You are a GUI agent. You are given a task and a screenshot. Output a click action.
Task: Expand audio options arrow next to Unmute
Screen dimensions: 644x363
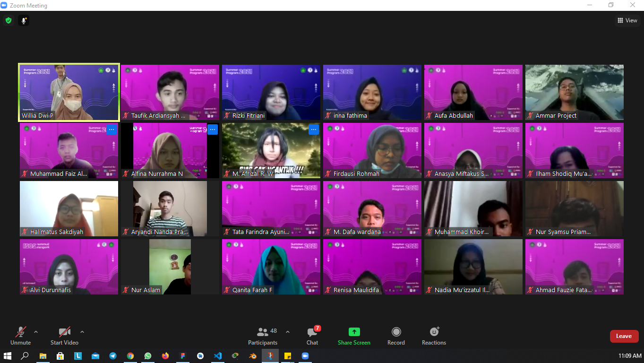click(x=36, y=332)
